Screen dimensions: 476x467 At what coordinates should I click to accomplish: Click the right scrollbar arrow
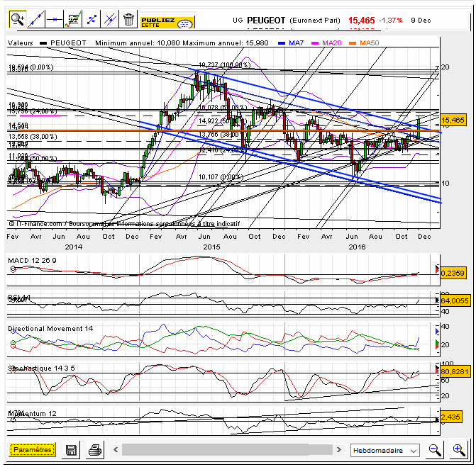[339, 450]
